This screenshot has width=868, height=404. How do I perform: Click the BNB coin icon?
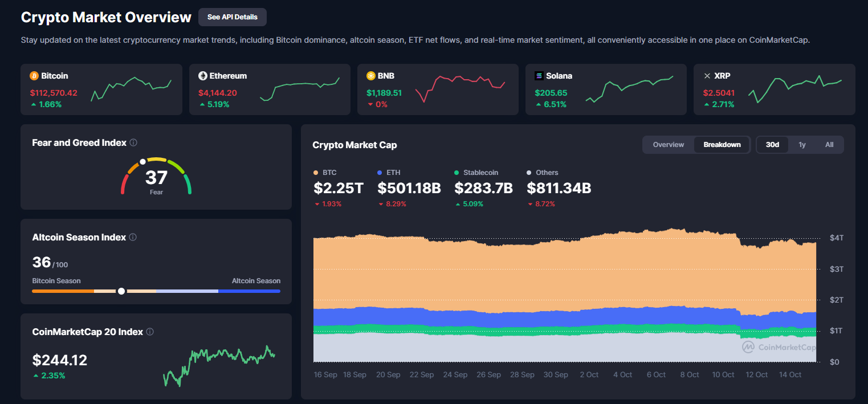click(370, 76)
